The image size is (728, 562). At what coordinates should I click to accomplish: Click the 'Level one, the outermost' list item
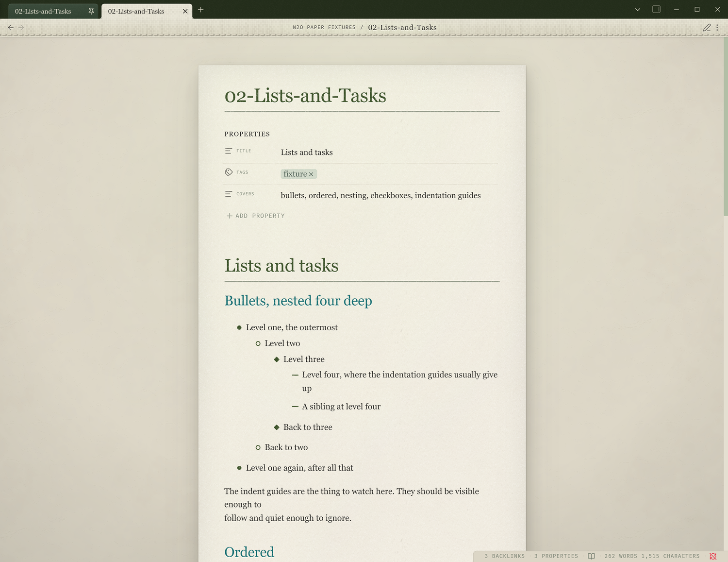292,327
